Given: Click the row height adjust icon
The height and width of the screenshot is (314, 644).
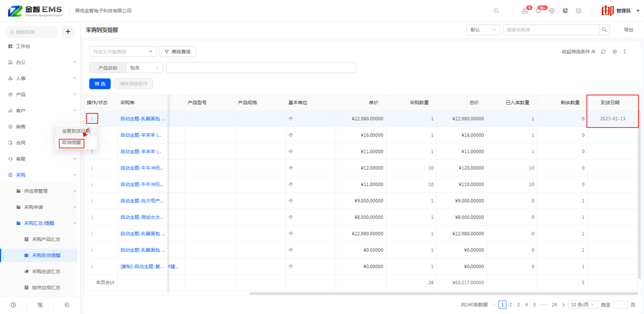Looking at the screenshot, I should 625,51.
